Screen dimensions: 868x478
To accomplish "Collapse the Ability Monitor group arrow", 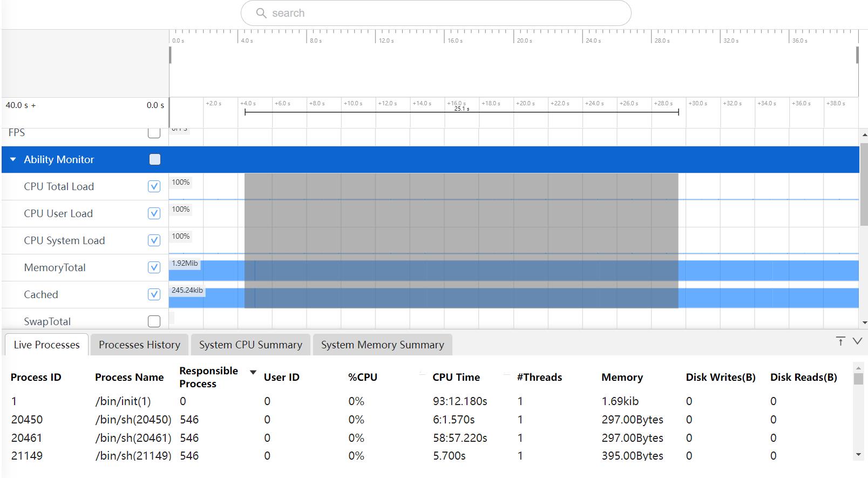I will [13, 159].
